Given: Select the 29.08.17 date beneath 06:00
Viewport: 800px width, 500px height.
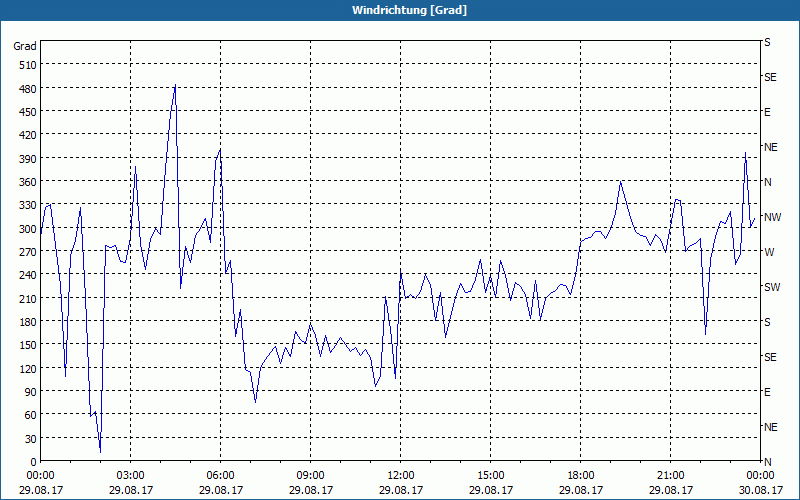Looking at the screenshot, I should tap(220, 490).
